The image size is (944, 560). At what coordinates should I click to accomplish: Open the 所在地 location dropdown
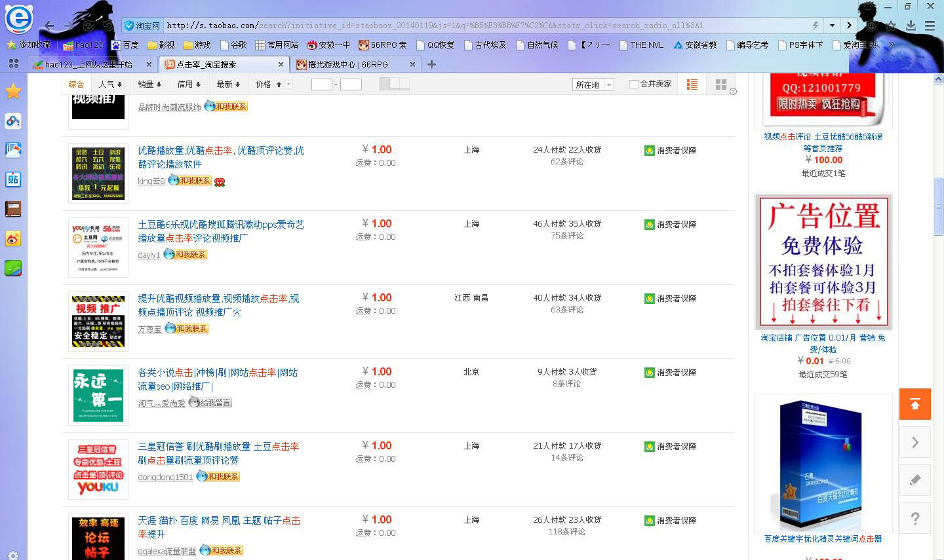[593, 84]
